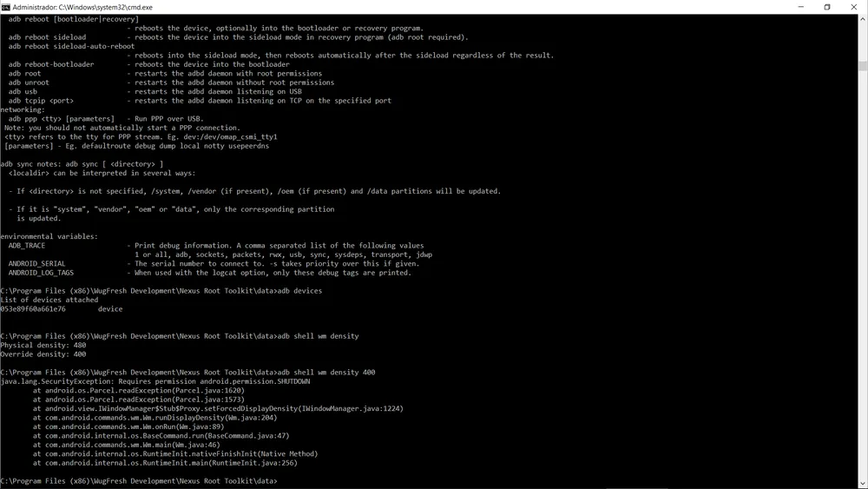Click the java.lang.SecurityException error line

156,381
